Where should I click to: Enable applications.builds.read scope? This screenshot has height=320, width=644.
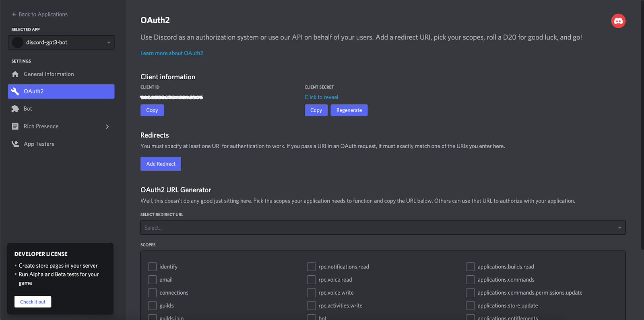pyautogui.click(x=470, y=266)
